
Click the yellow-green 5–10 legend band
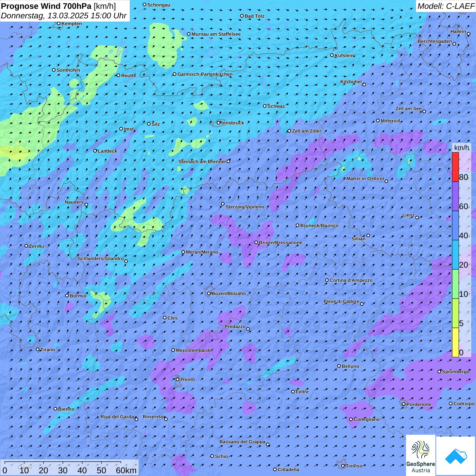click(455, 313)
